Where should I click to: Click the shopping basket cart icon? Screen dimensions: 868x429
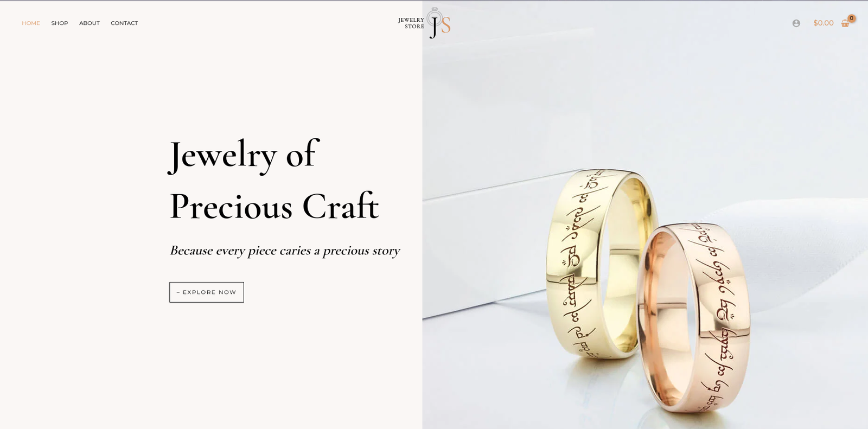click(x=845, y=23)
